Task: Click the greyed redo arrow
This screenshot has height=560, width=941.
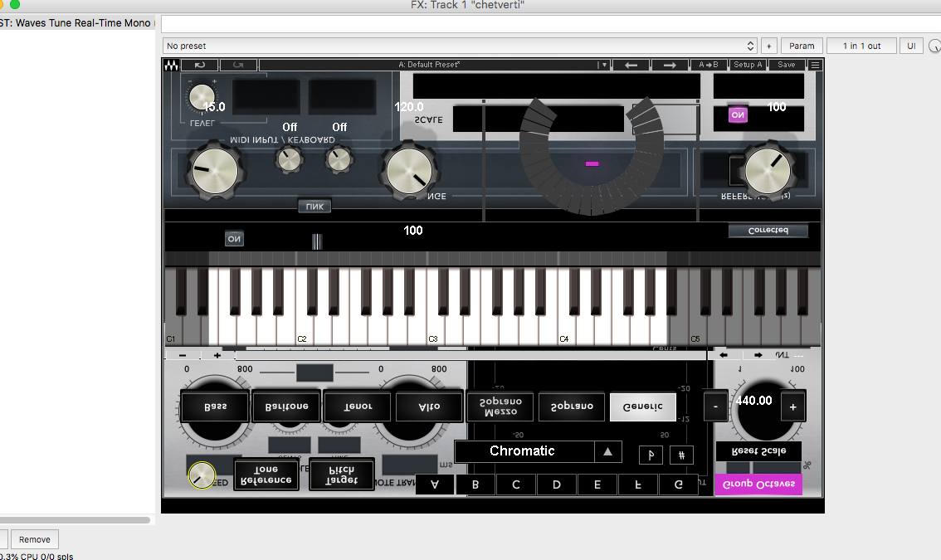Action: pos(238,65)
